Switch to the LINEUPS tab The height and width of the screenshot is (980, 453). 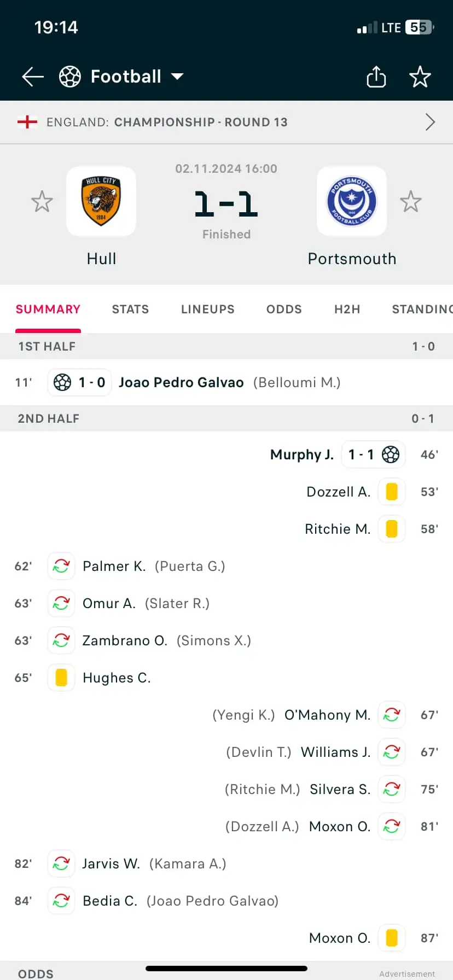tap(208, 310)
